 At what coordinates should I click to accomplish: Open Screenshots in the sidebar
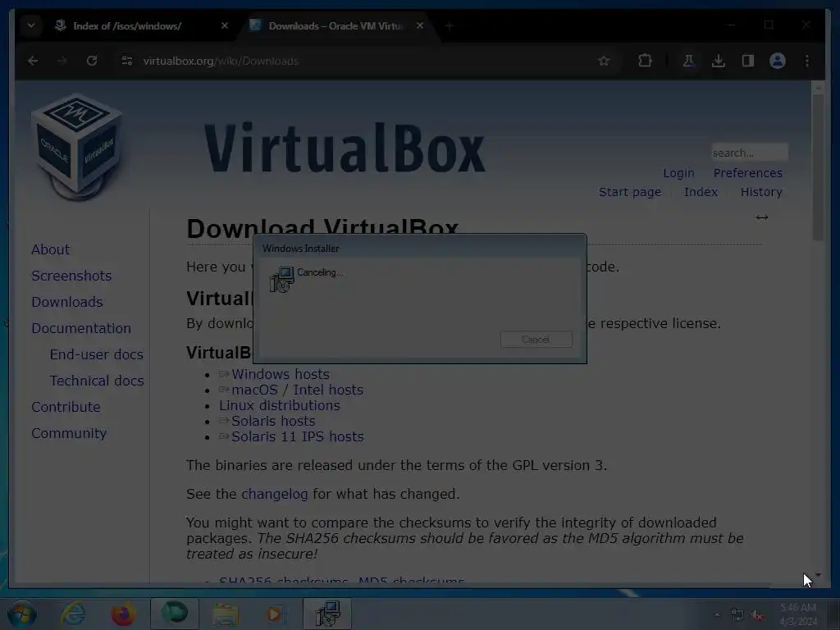[71, 276]
